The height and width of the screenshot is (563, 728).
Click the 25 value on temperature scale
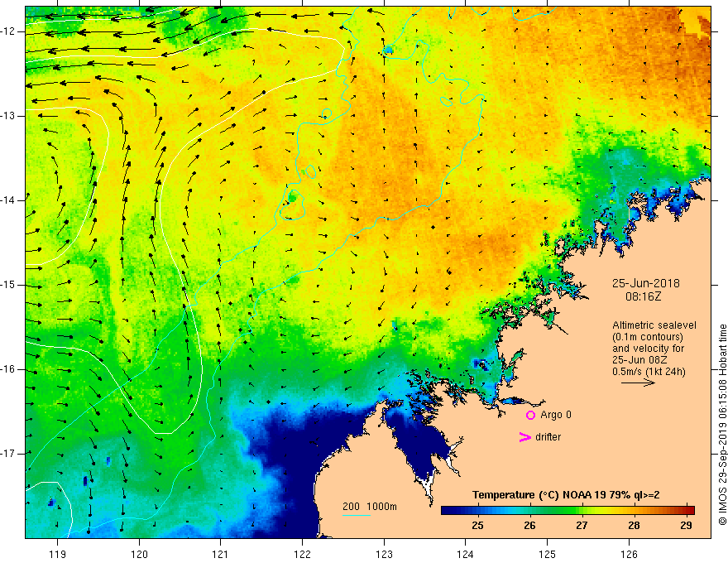pos(477,526)
